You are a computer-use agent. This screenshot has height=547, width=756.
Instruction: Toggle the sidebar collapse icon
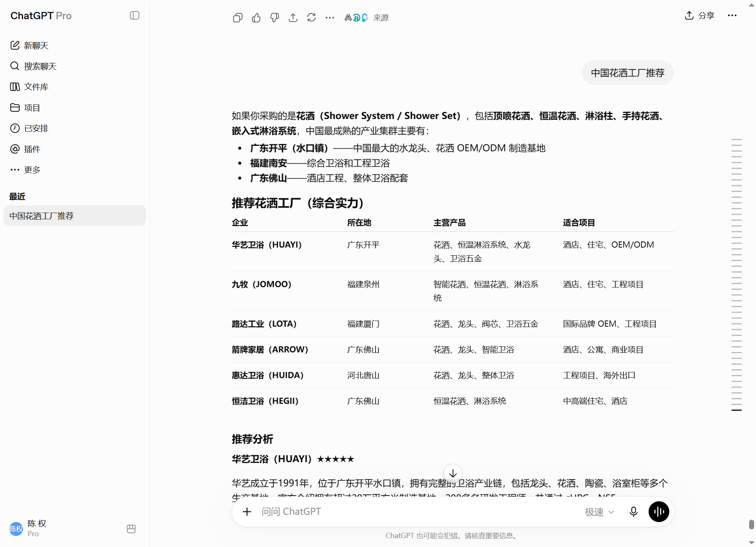(134, 15)
